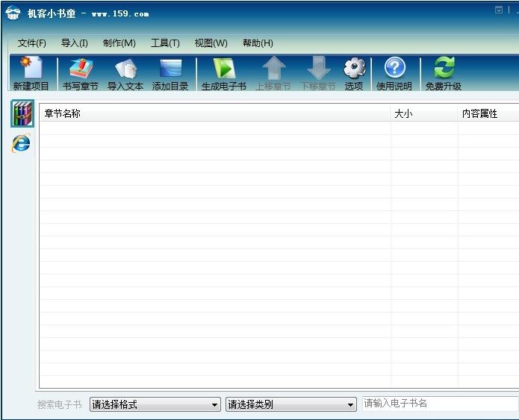Open the Internet Explorer icon in sidebar

pyautogui.click(x=21, y=143)
